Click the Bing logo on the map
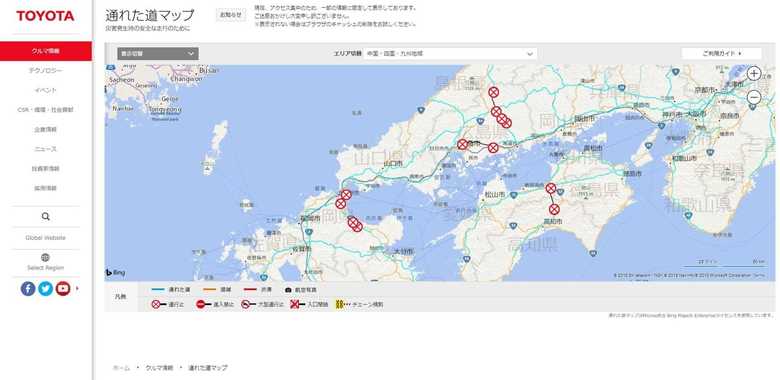Viewport: 780px width, 380px height. click(x=115, y=273)
